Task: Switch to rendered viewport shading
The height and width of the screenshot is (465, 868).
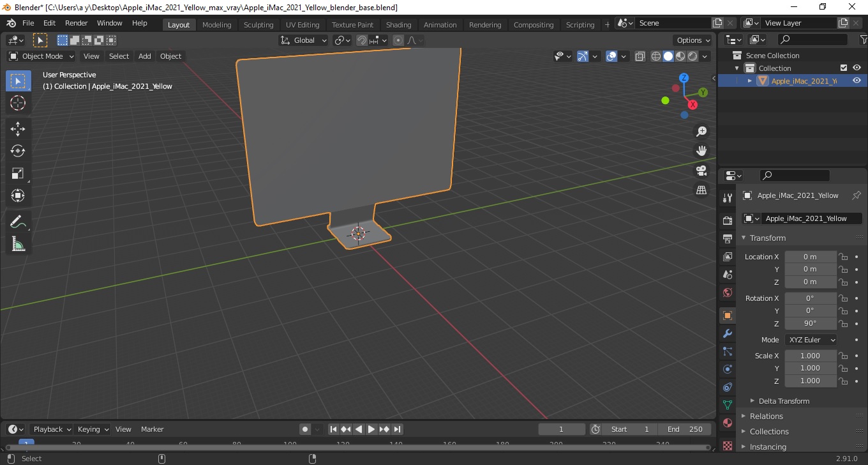Action: [x=692, y=56]
